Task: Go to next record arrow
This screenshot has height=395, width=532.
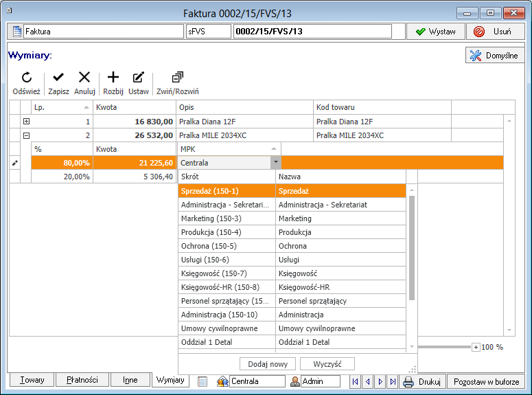Action: coord(380,381)
